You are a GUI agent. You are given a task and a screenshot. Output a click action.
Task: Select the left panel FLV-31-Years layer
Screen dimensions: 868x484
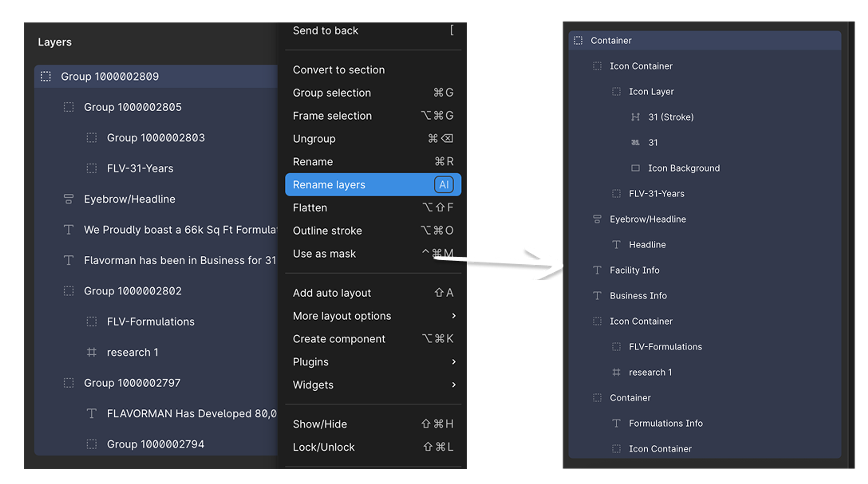(x=156, y=168)
